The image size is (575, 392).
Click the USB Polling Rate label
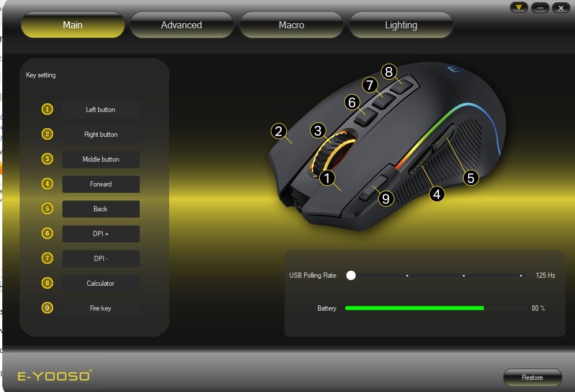pos(312,275)
